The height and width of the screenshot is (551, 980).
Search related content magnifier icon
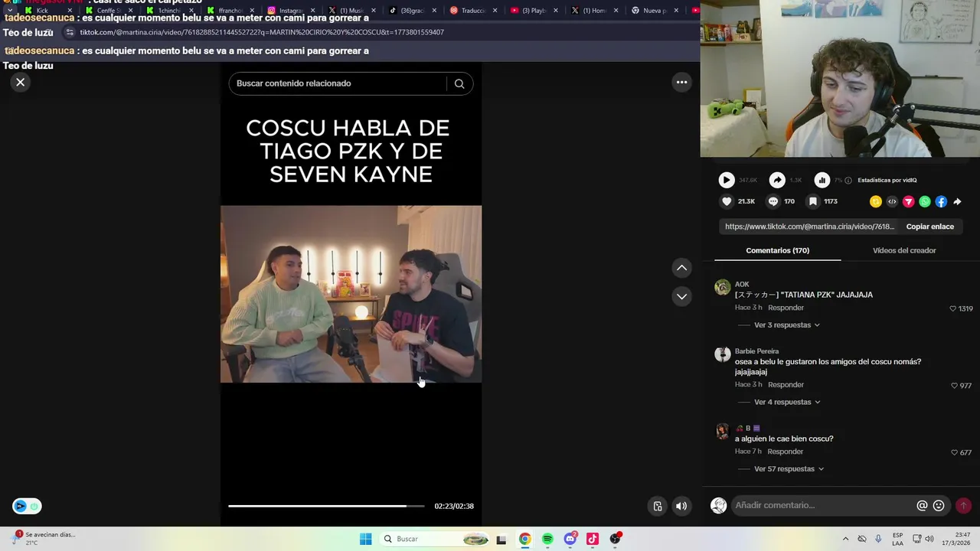tap(459, 83)
